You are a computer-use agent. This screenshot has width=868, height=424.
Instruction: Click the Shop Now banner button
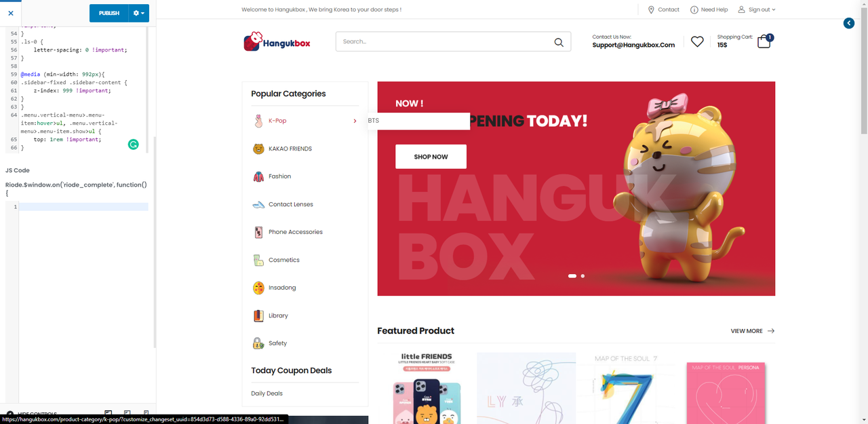pyautogui.click(x=431, y=157)
